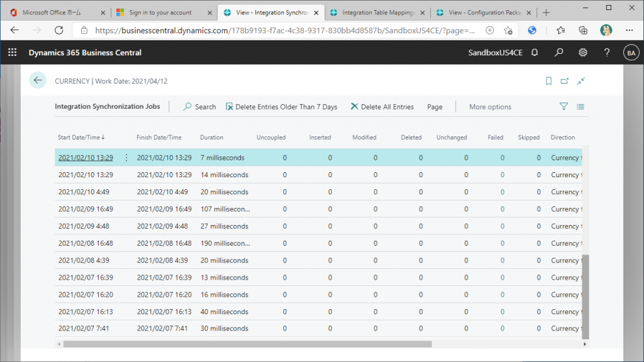Open the Page menu

[435, 107]
